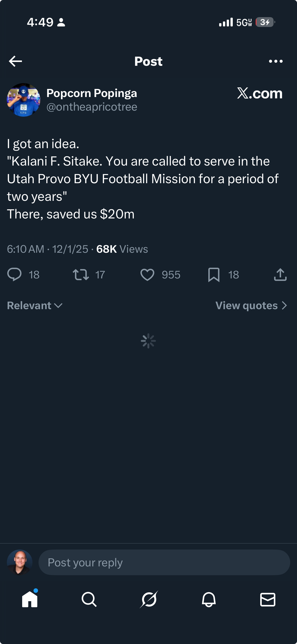297x644 pixels.
Task: Tap the X.com logo label
Action: 260,93
